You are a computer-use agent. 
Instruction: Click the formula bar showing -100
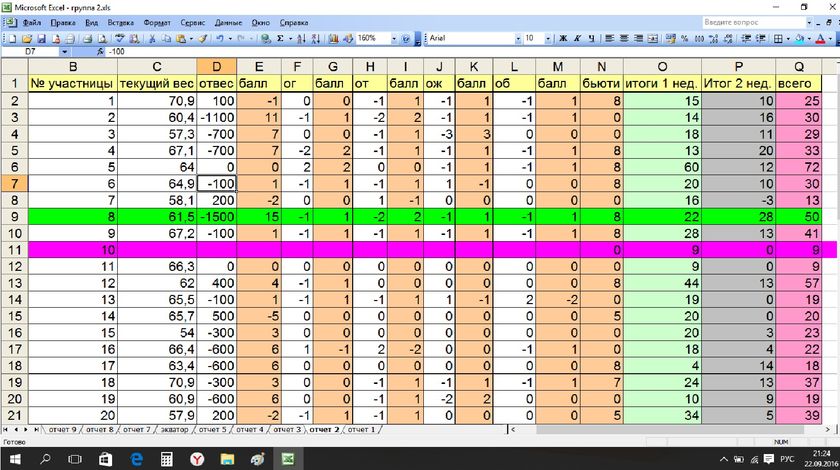pos(471,51)
